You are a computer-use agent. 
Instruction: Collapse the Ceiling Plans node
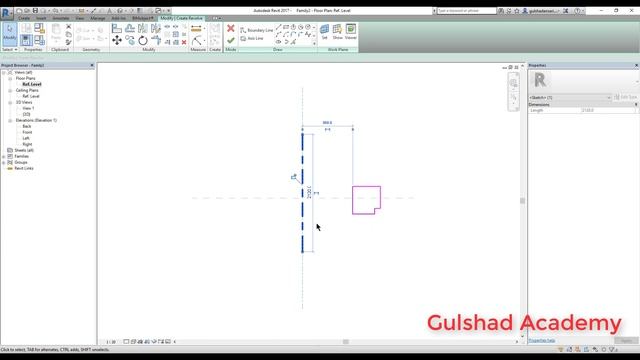point(10,90)
